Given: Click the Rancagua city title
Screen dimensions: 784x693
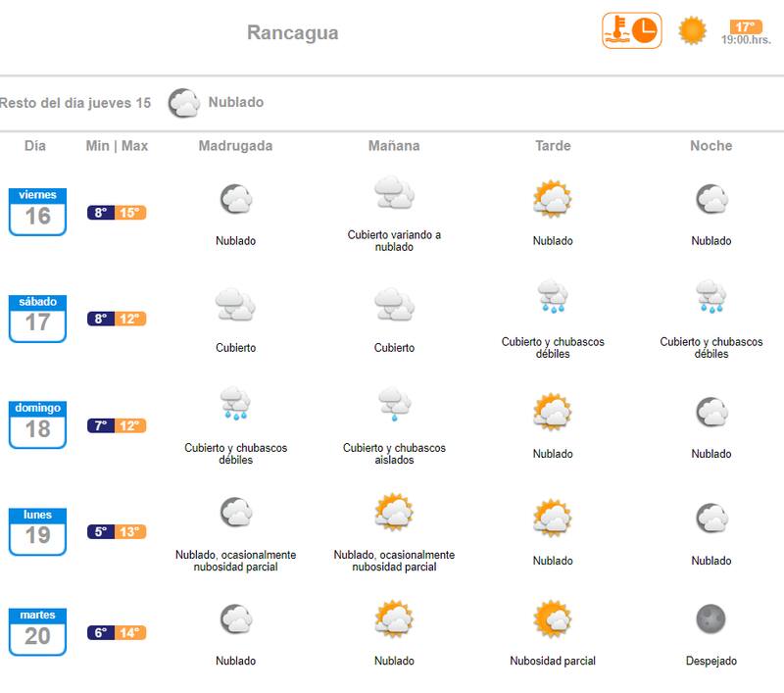Looking at the screenshot, I should [x=292, y=32].
